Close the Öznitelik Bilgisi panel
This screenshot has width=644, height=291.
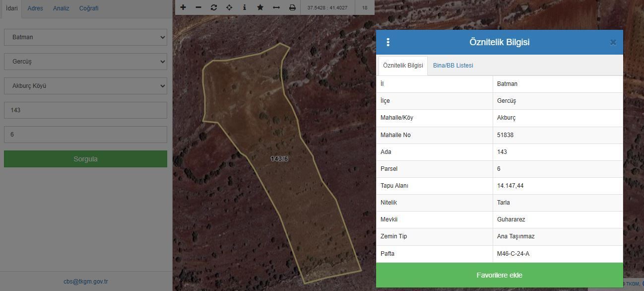tap(613, 43)
